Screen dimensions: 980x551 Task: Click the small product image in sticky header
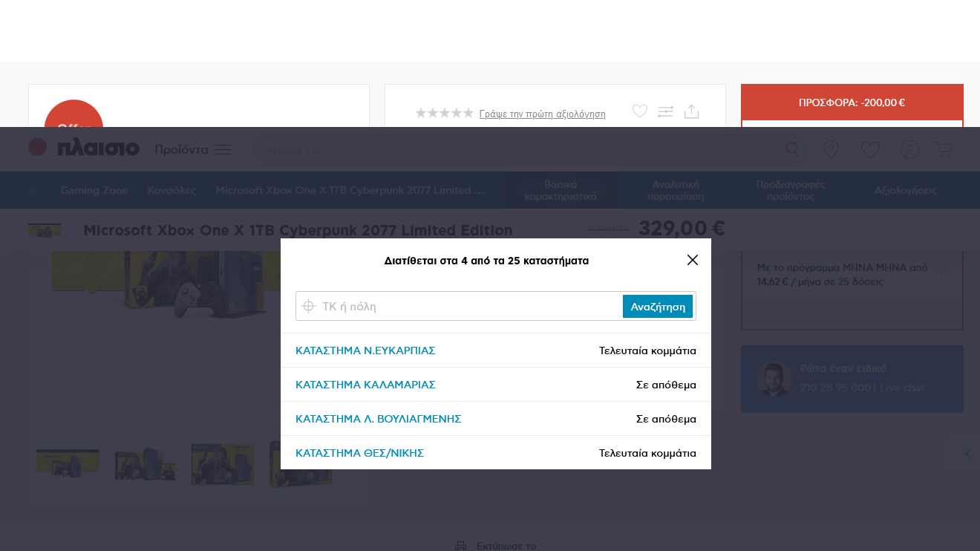pos(45,230)
